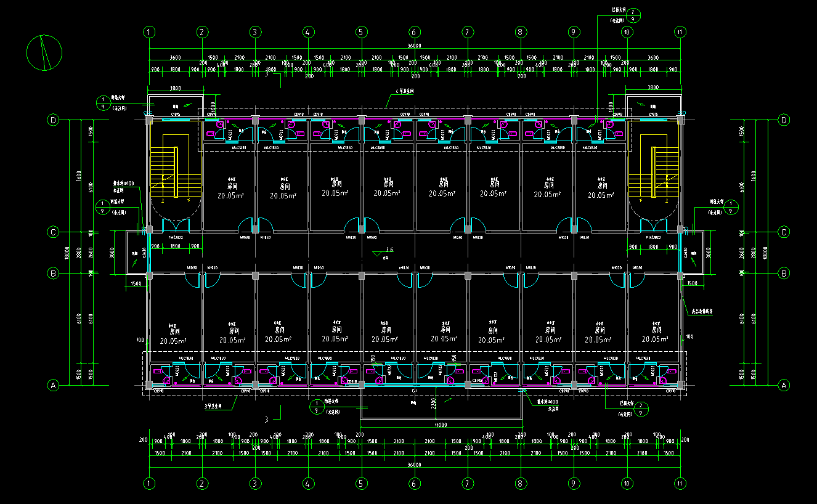Select detail callout 1/9 at bottom center
The height and width of the screenshot is (504, 817).
(317, 407)
